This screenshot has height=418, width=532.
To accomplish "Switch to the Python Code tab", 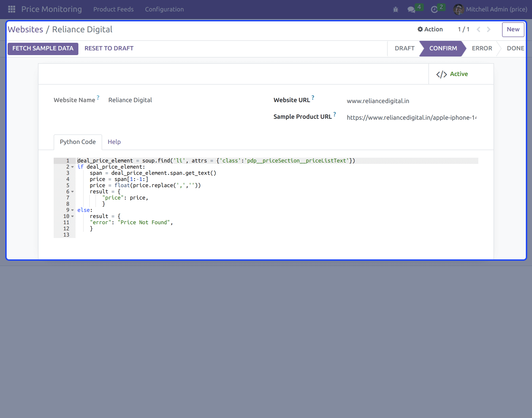I will point(78,142).
